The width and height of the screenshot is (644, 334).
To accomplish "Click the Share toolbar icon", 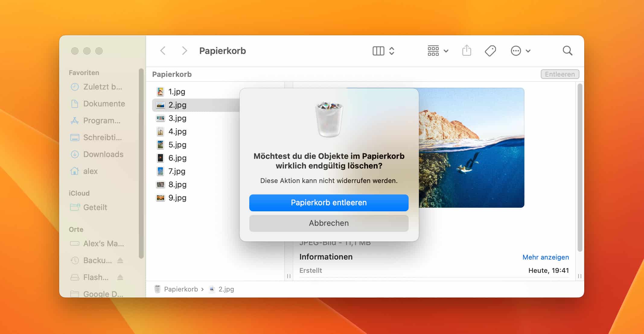I will [x=467, y=50].
